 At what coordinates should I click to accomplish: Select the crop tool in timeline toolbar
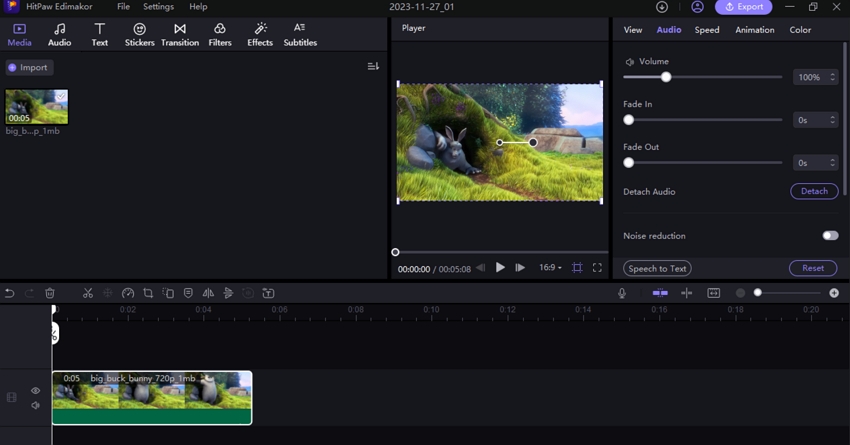148,293
